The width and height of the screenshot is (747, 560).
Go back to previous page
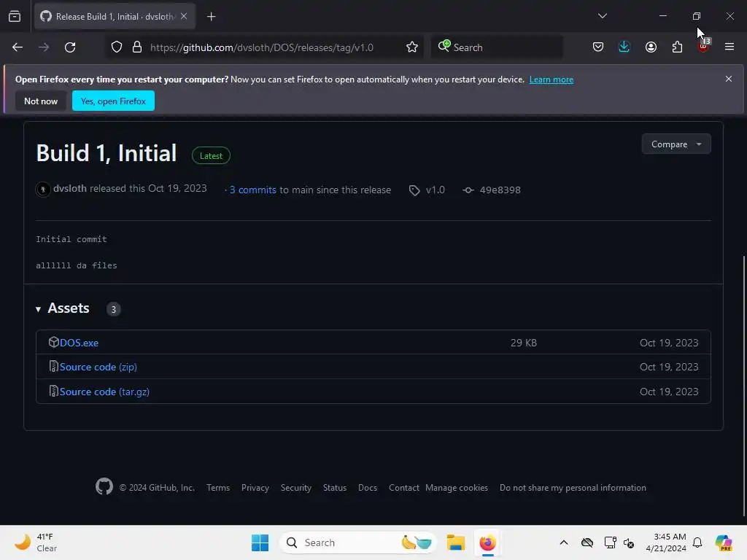[18, 47]
